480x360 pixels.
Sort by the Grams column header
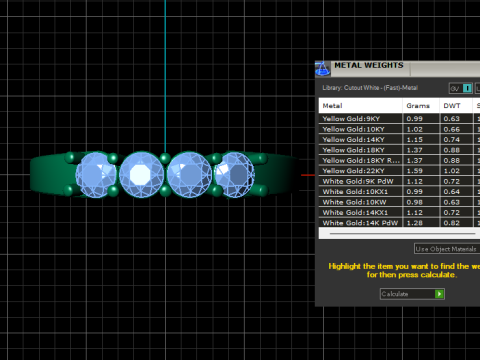(421, 106)
